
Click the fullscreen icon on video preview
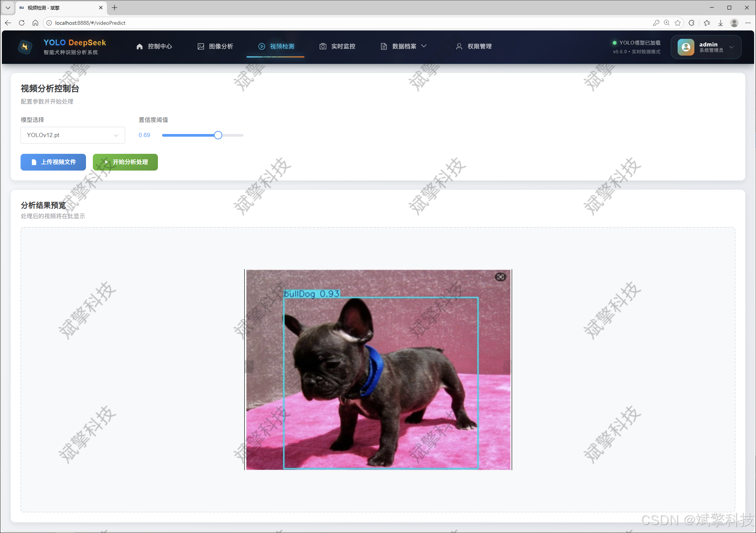(x=500, y=277)
